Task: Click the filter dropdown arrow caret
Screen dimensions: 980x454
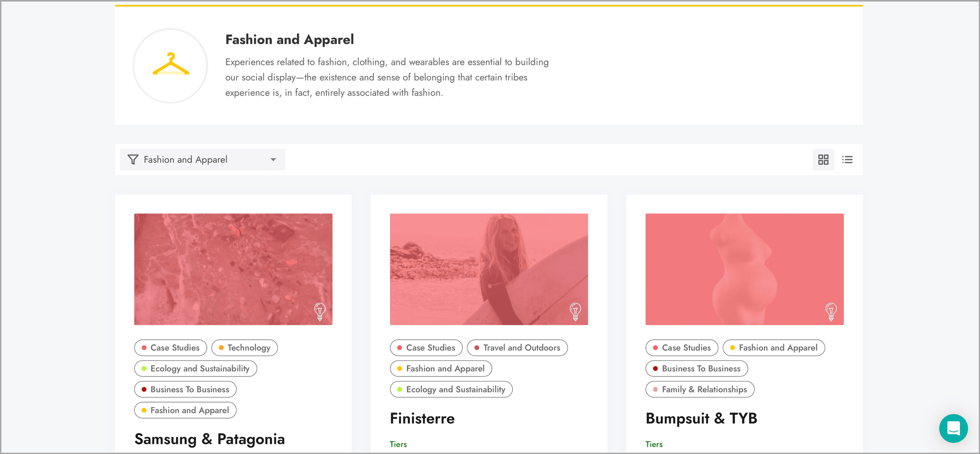Action: (x=273, y=160)
